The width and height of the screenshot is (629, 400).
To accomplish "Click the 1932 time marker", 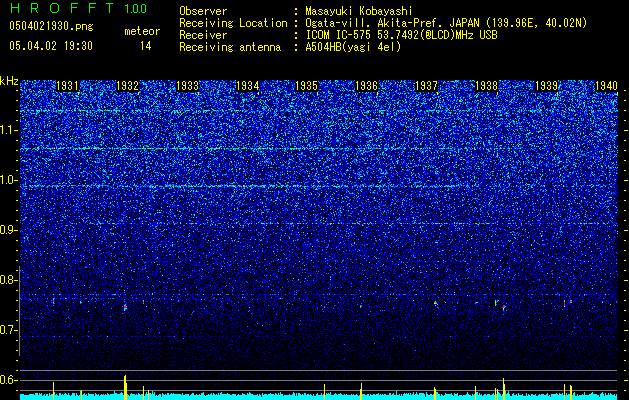I will pos(127,86).
